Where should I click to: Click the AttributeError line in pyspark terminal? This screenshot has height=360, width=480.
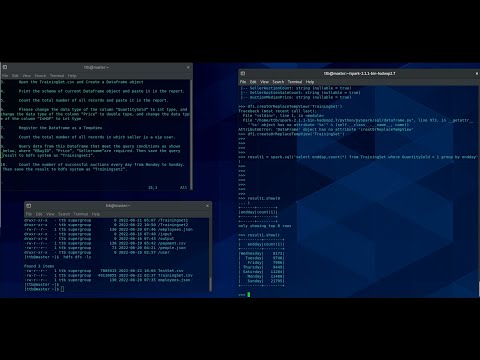coord(326,129)
